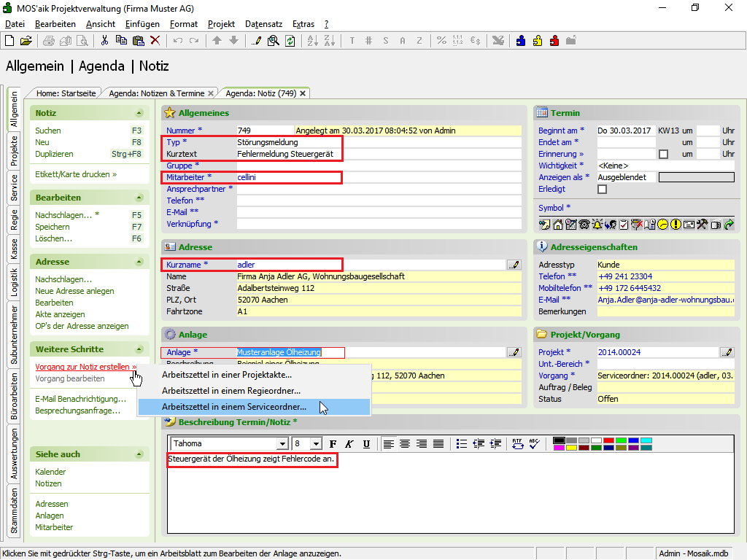747x560 pixels.
Task: Select the telephone symbol icon
Action: coord(584,225)
